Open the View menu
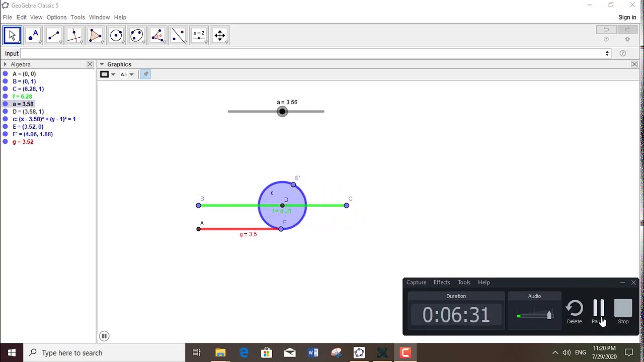The image size is (644, 362). [x=36, y=17]
